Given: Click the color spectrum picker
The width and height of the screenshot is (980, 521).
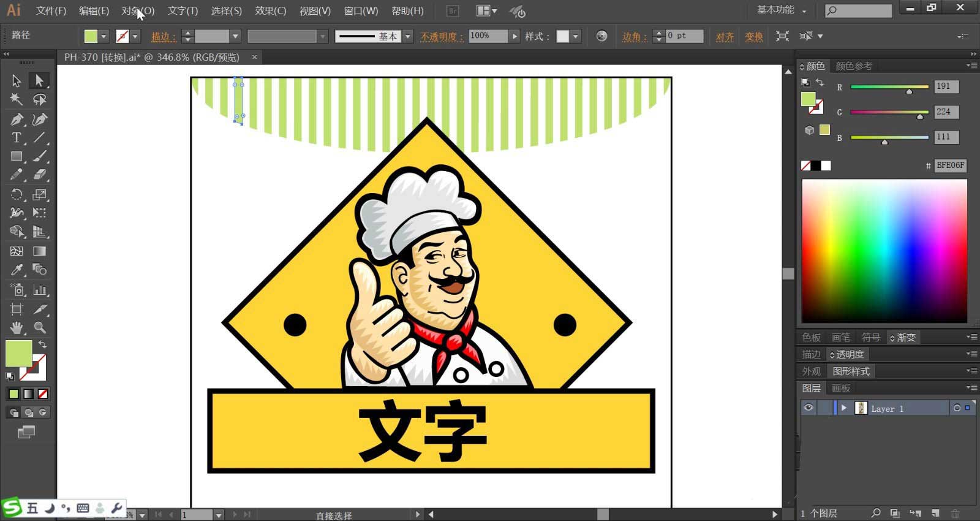Looking at the screenshot, I should 884,251.
